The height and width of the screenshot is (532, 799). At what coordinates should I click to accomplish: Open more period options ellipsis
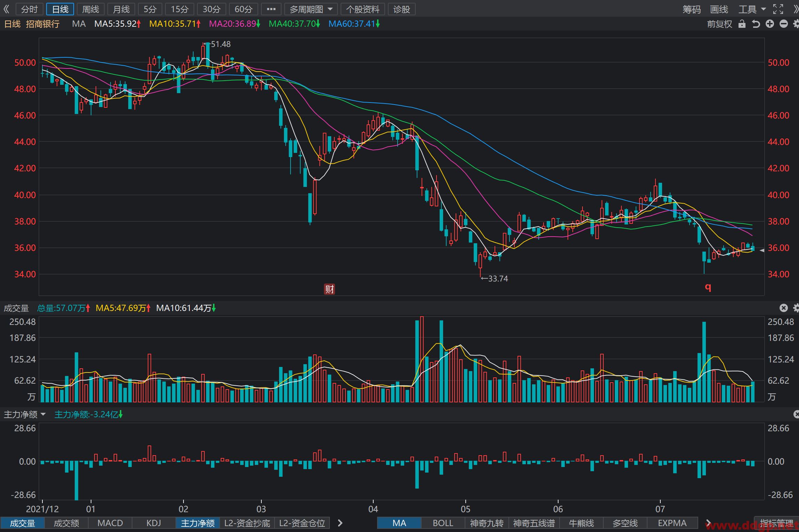click(x=271, y=9)
